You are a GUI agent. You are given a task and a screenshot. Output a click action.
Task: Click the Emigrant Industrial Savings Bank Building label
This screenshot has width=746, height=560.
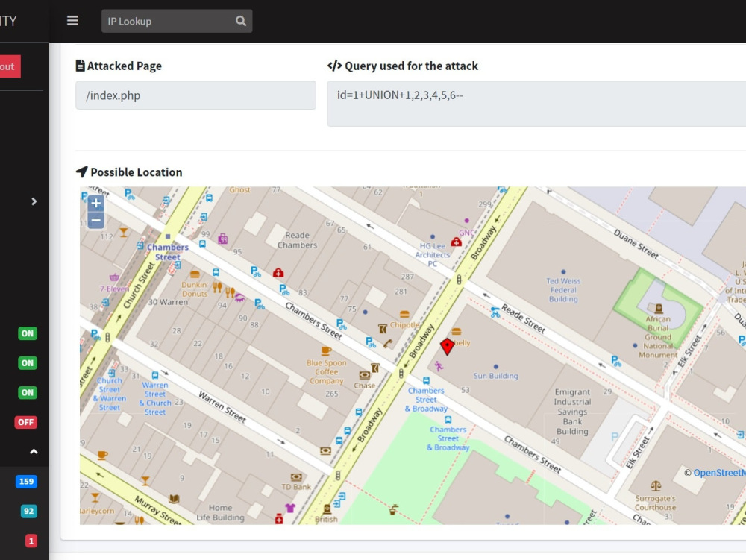click(x=572, y=412)
